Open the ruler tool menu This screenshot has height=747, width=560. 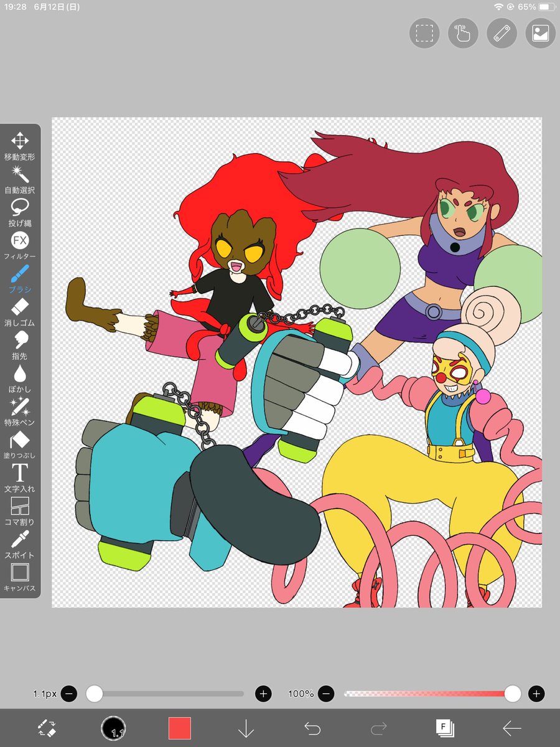point(502,34)
